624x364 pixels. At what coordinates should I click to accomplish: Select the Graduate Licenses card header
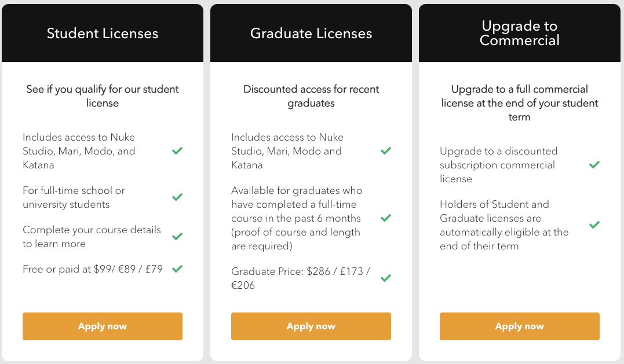click(x=311, y=33)
